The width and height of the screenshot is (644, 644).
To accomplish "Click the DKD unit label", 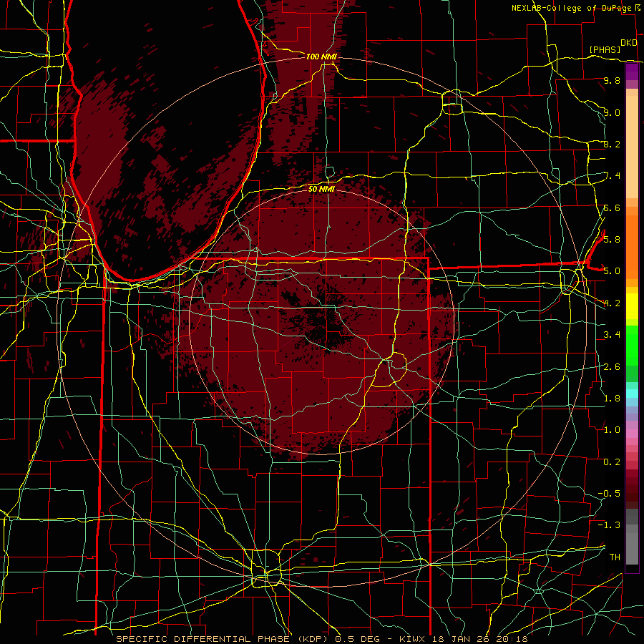I will [629, 43].
